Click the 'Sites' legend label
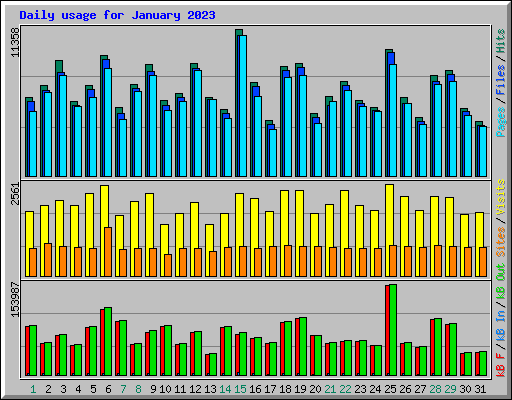The image size is (512, 400). pos(500,242)
